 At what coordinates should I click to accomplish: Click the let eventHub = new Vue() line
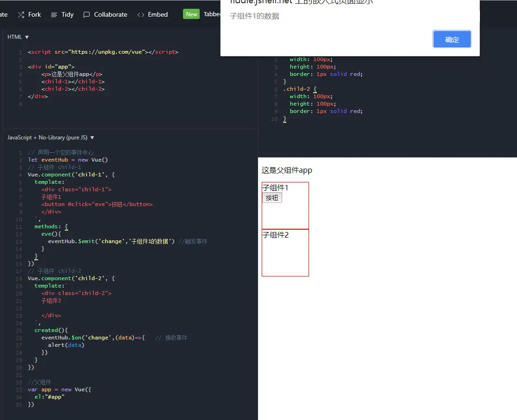pos(68,160)
